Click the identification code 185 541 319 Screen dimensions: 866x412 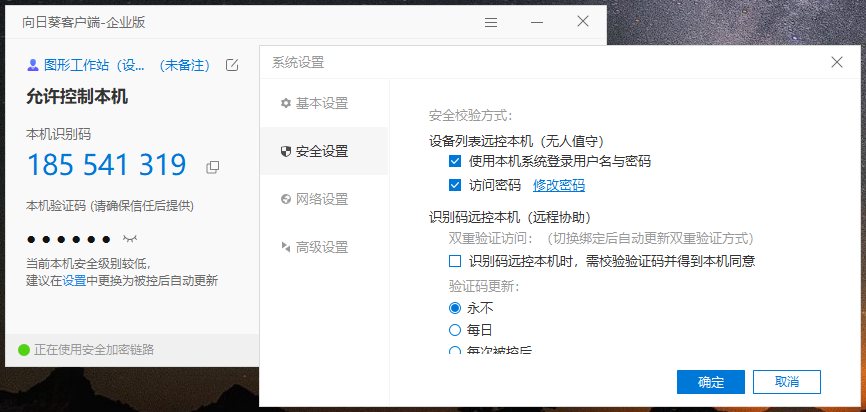107,165
